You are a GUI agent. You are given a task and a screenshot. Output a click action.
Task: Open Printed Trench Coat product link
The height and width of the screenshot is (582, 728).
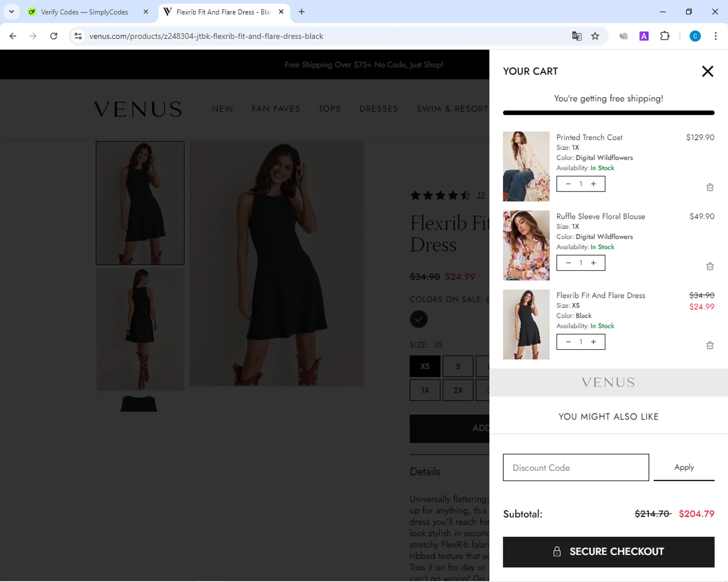click(589, 137)
